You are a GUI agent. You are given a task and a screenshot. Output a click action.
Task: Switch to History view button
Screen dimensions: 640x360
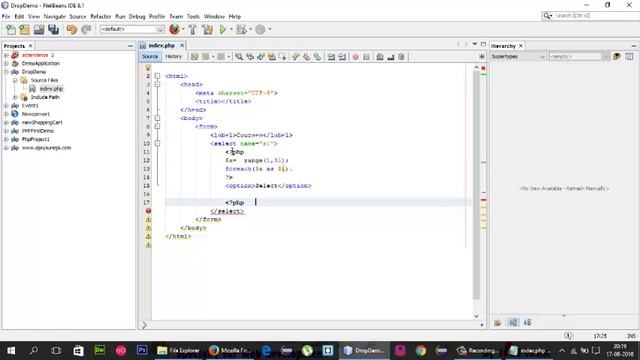click(x=173, y=57)
